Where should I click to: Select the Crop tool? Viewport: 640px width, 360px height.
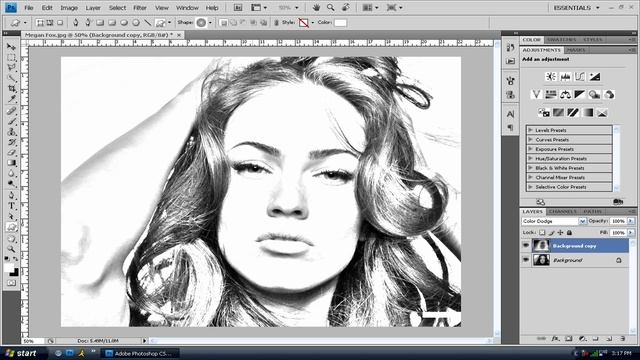[11, 89]
